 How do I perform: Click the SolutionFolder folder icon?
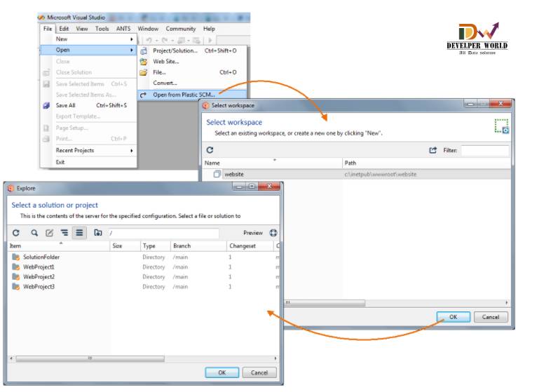tap(15, 257)
